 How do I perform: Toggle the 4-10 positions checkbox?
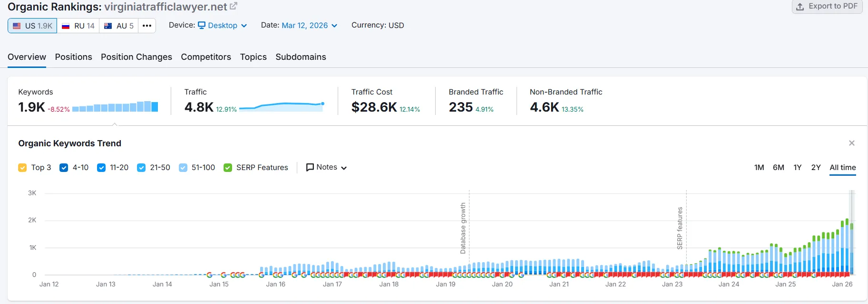(x=64, y=168)
